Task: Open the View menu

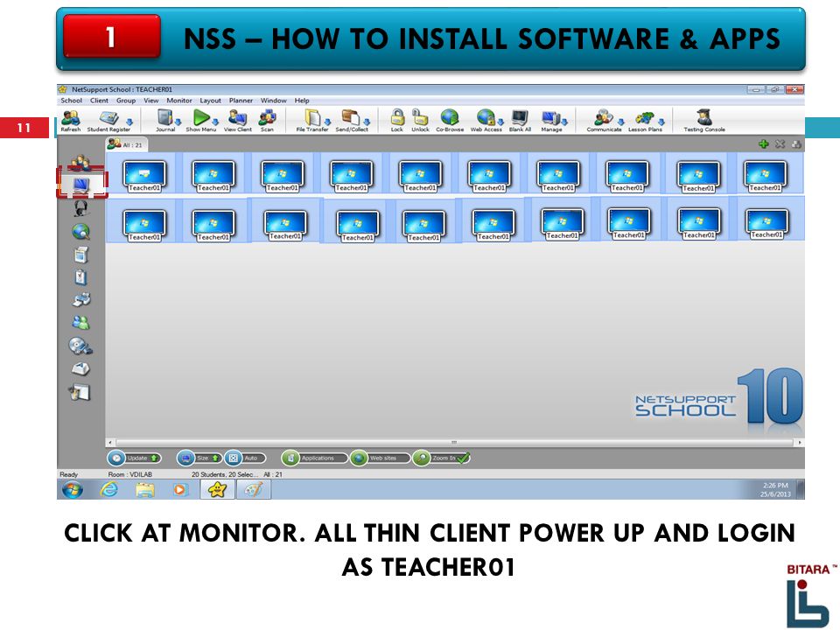Action: (151, 100)
